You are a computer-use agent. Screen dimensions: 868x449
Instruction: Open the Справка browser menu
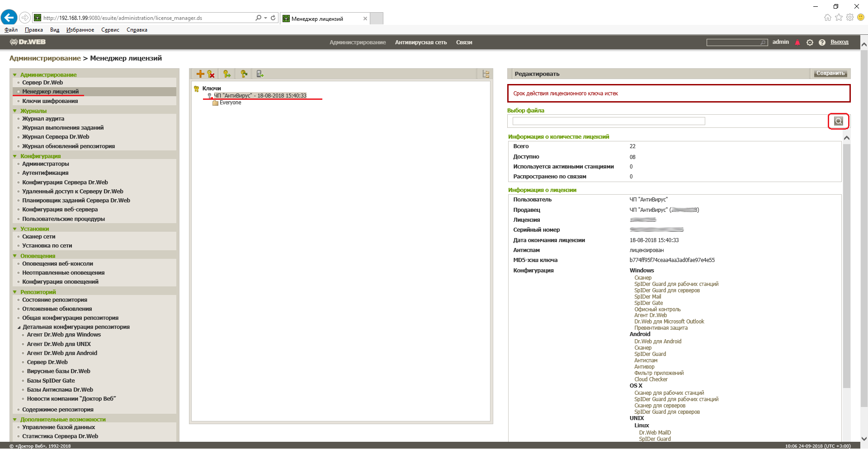tap(137, 30)
